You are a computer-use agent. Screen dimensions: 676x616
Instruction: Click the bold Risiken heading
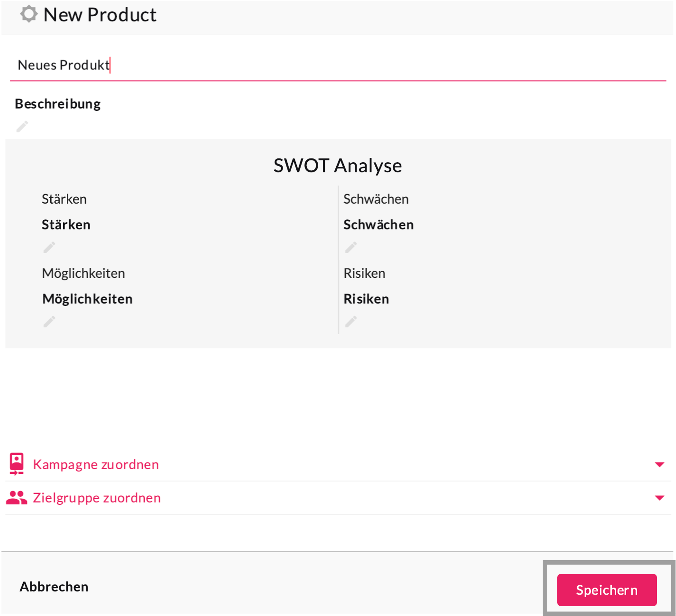[x=366, y=299]
